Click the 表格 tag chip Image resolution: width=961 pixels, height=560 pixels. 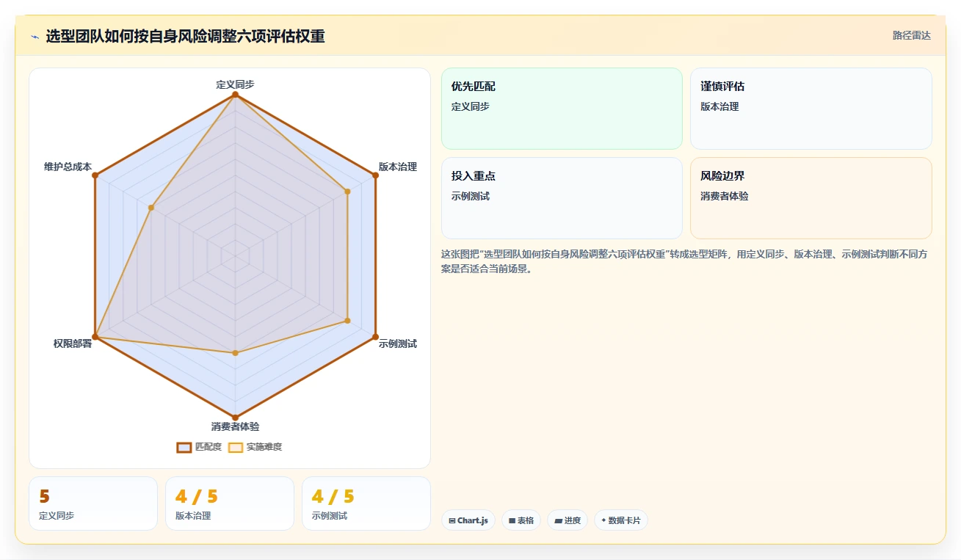click(521, 520)
